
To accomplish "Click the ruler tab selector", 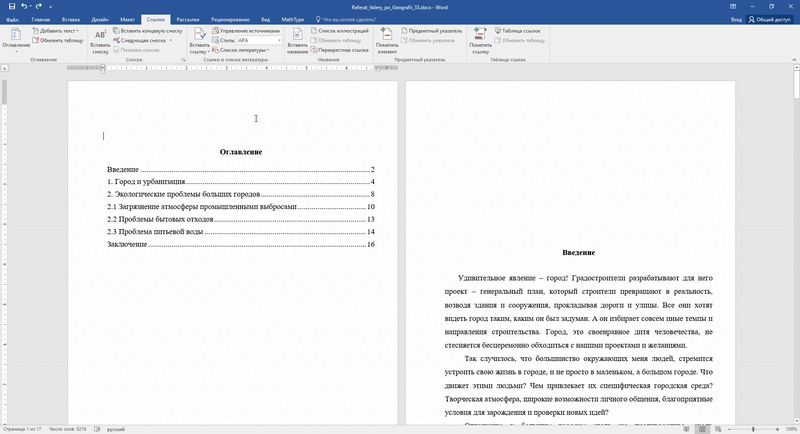I will pos(5,68).
